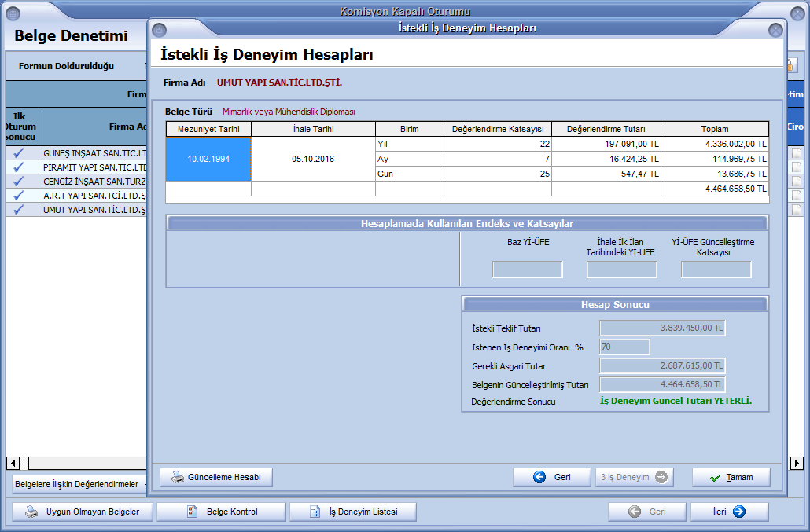Click the right arrow of horizontal scrollbar
The height and width of the screenshot is (532, 810).
(797, 463)
